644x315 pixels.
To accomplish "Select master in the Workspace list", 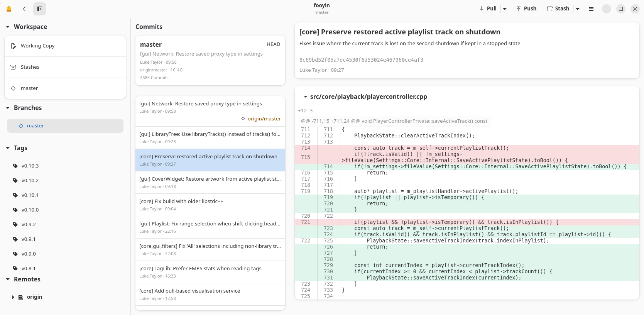I will point(65,88).
